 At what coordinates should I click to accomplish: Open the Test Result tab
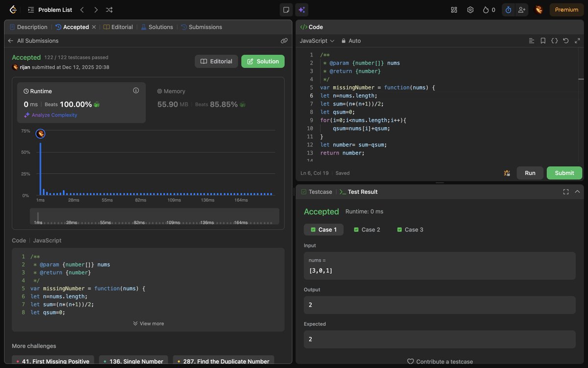[x=363, y=191]
